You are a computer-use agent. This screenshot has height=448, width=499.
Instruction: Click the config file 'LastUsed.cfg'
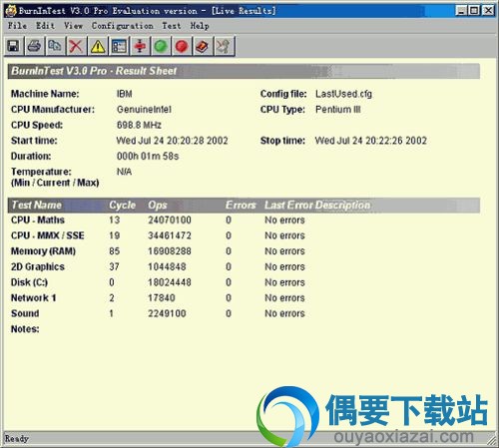click(x=343, y=94)
